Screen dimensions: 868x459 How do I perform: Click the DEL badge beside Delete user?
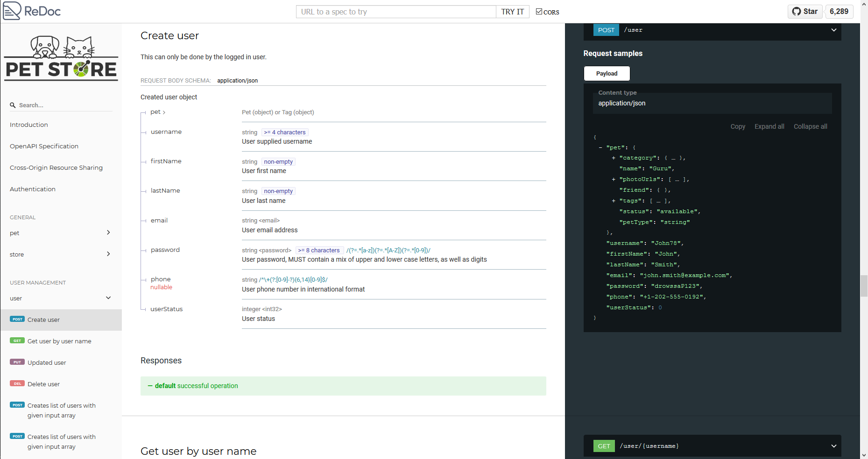pos(17,383)
